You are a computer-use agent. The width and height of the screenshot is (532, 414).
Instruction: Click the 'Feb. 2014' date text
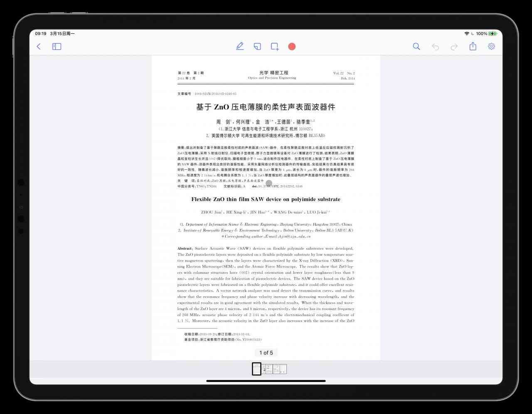[348, 78]
